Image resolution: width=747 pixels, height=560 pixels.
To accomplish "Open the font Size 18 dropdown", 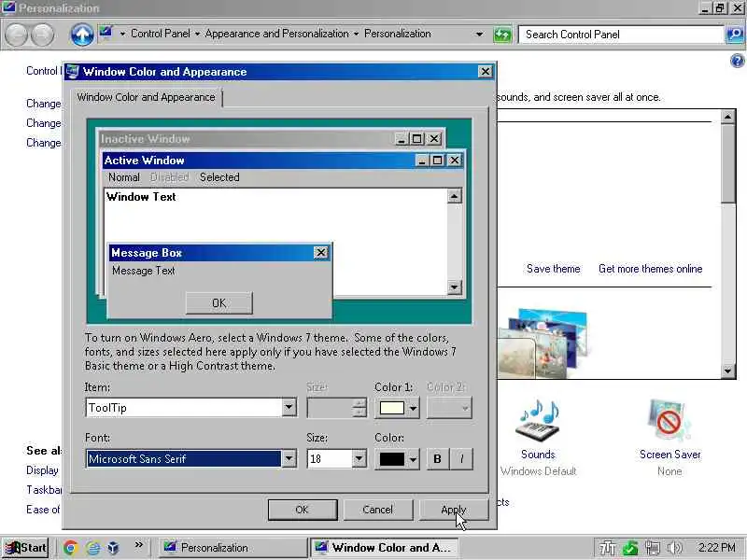I will click(359, 459).
